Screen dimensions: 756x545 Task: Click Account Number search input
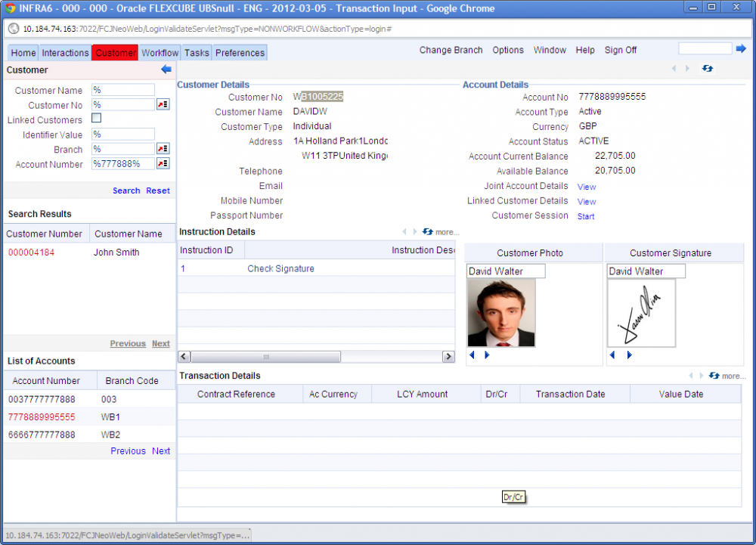tap(123, 164)
